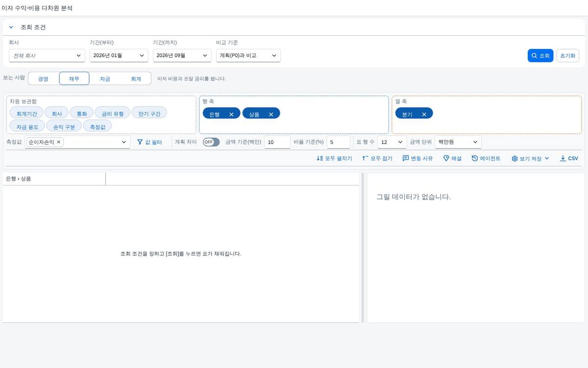The height and width of the screenshot is (368, 588).
Task: Select the 통화 dimension chip
Action: [x=82, y=113]
